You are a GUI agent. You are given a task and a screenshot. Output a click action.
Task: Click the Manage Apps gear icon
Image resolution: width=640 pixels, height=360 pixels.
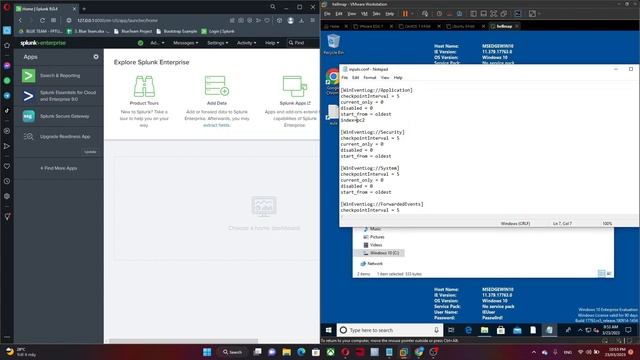pos(96,57)
